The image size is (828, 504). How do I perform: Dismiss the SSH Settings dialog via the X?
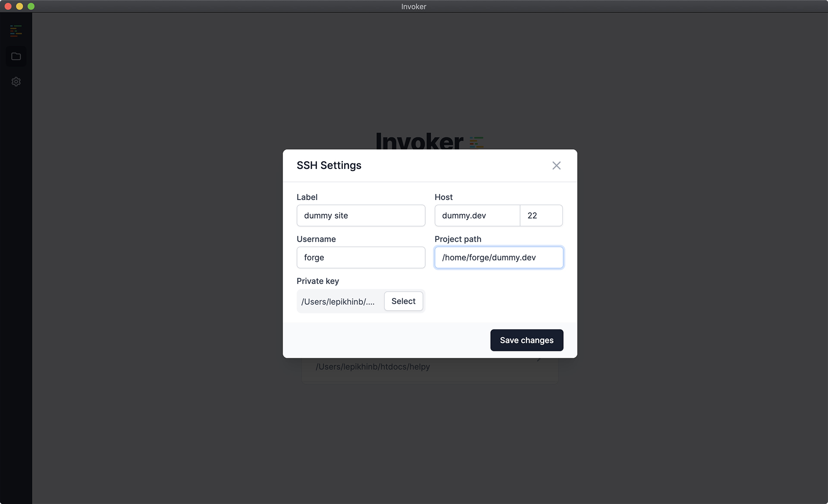coord(556,166)
